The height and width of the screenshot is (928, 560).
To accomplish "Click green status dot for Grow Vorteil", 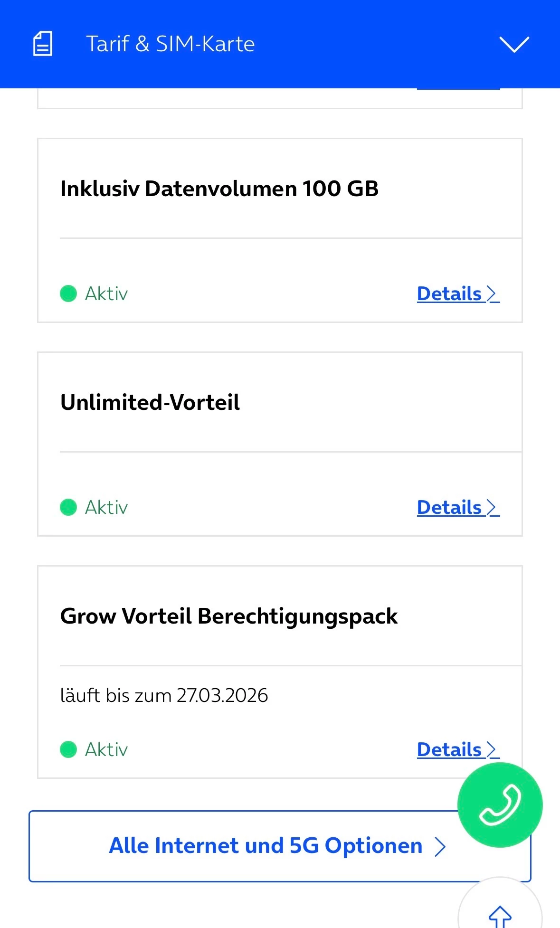I will [68, 749].
